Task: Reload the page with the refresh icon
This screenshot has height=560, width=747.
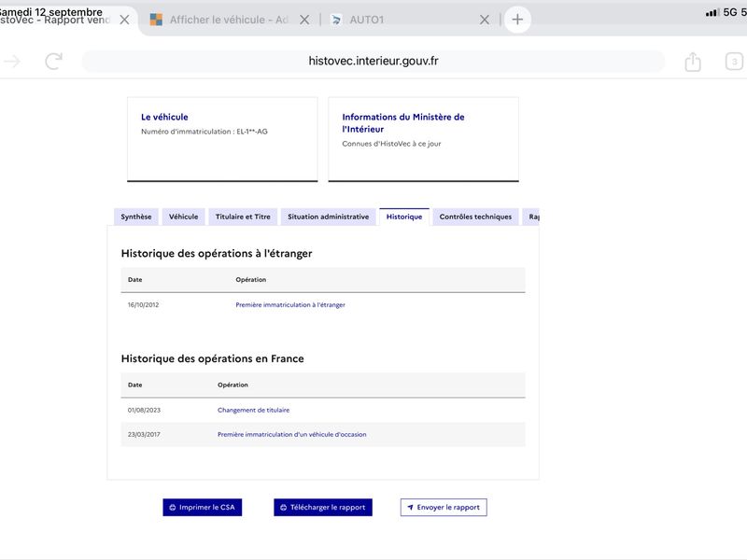Action: click(54, 61)
